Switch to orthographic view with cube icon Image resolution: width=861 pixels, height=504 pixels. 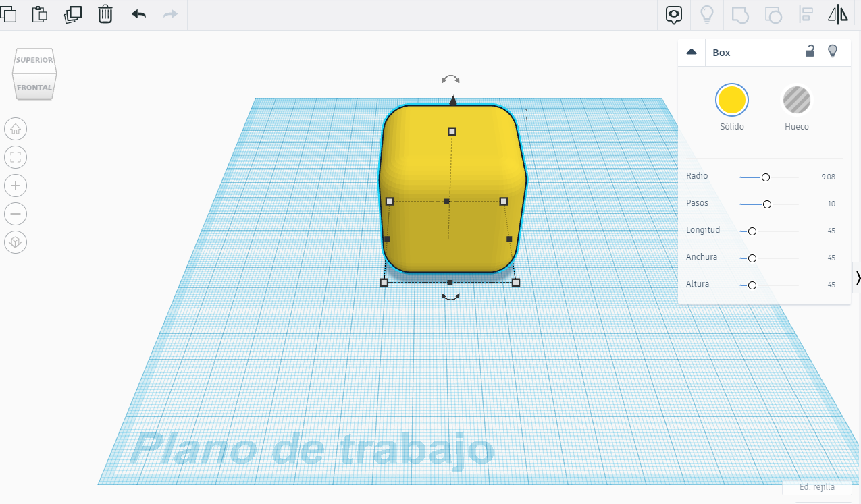pyautogui.click(x=15, y=242)
